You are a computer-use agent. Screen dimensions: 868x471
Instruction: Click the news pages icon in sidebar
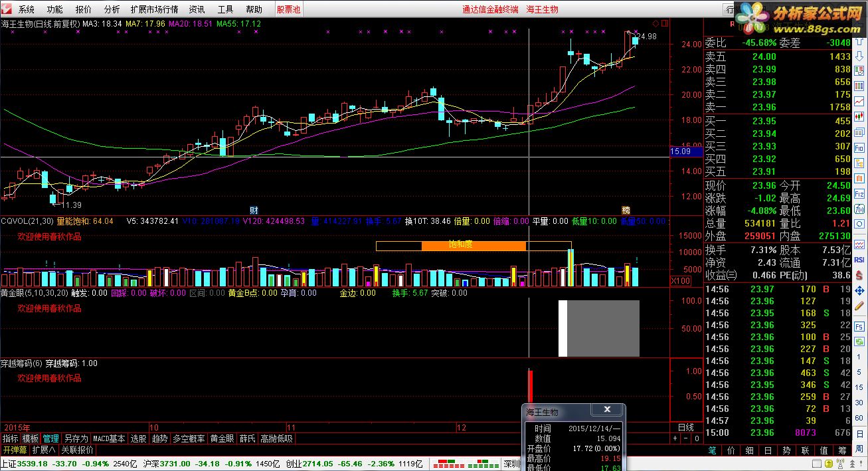(859, 132)
